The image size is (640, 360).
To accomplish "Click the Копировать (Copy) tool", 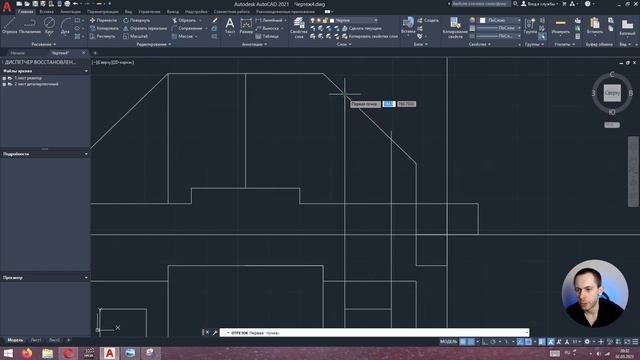I will pyautogui.click(x=104, y=28).
